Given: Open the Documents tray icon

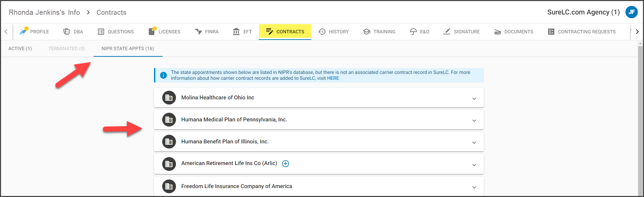Looking at the screenshot, I should click(x=498, y=32).
